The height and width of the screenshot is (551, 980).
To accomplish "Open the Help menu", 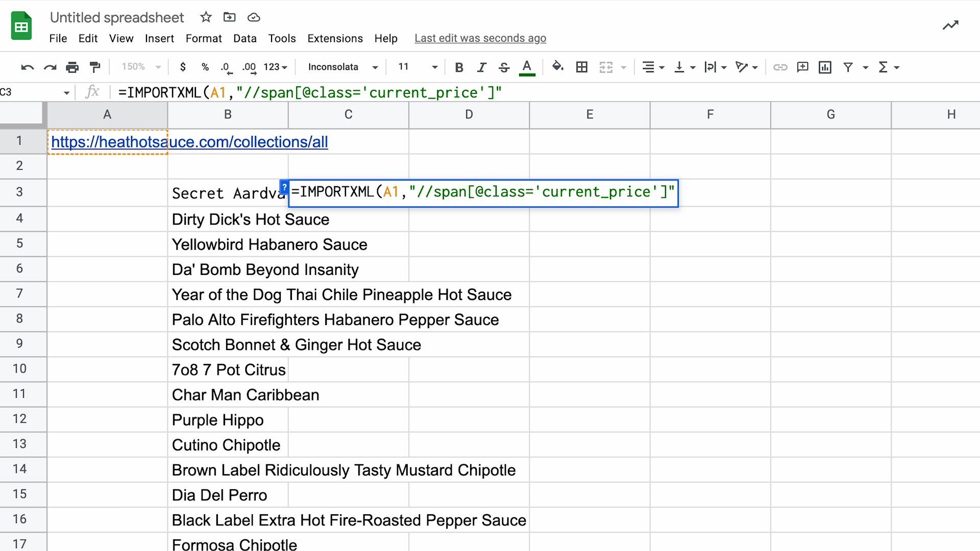I will click(386, 38).
